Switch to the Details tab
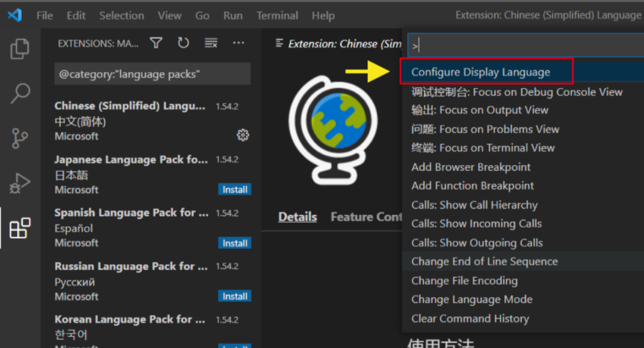Image resolution: width=644 pixels, height=348 pixels. pyautogui.click(x=298, y=217)
